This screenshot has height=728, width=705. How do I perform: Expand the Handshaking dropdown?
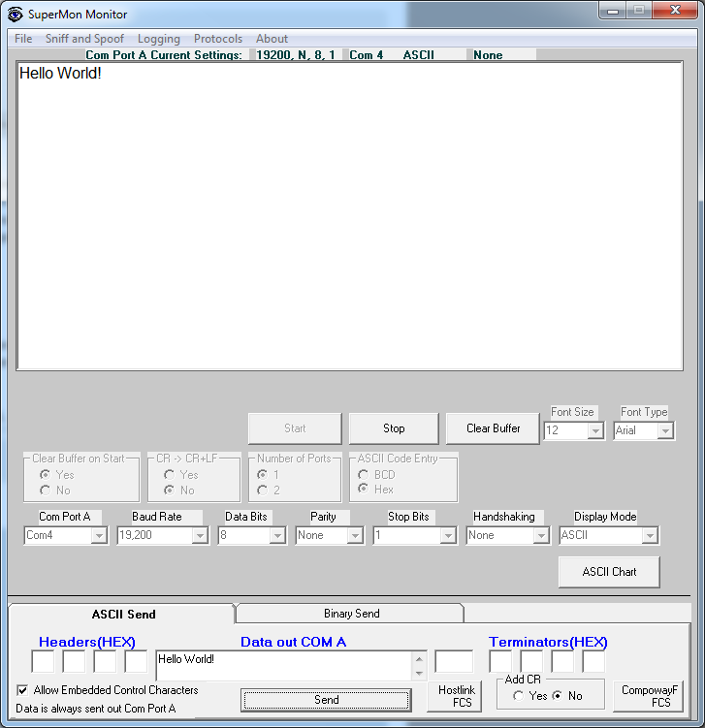click(541, 536)
